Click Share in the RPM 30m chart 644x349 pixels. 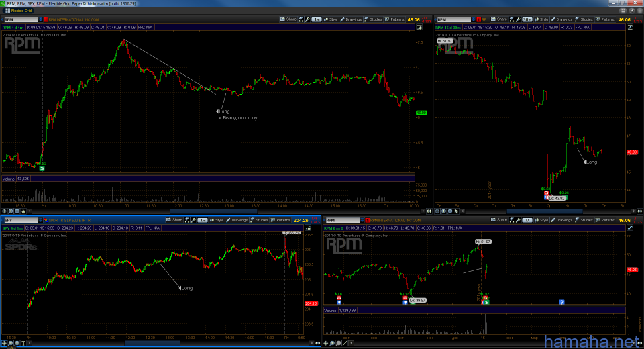[499, 19]
